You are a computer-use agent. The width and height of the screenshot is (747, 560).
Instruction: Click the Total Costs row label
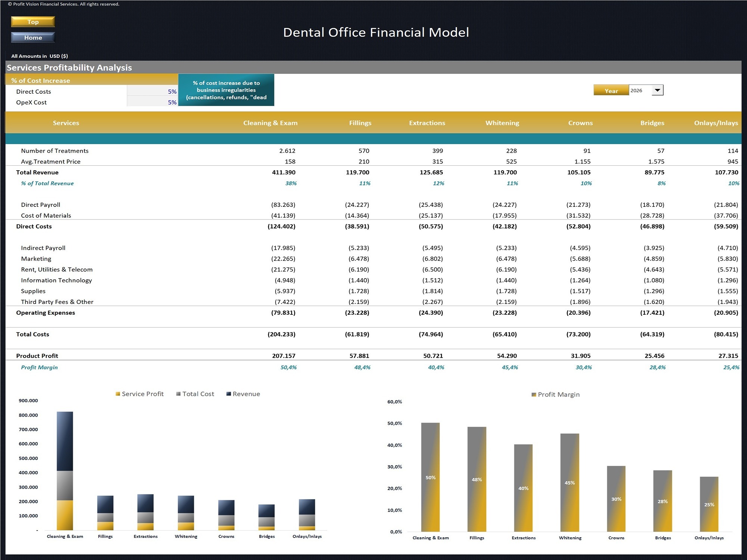(x=32, y=335)
